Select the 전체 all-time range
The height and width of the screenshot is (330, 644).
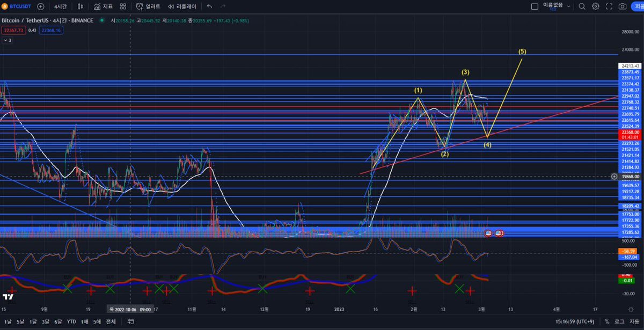(x=111, y=322)
